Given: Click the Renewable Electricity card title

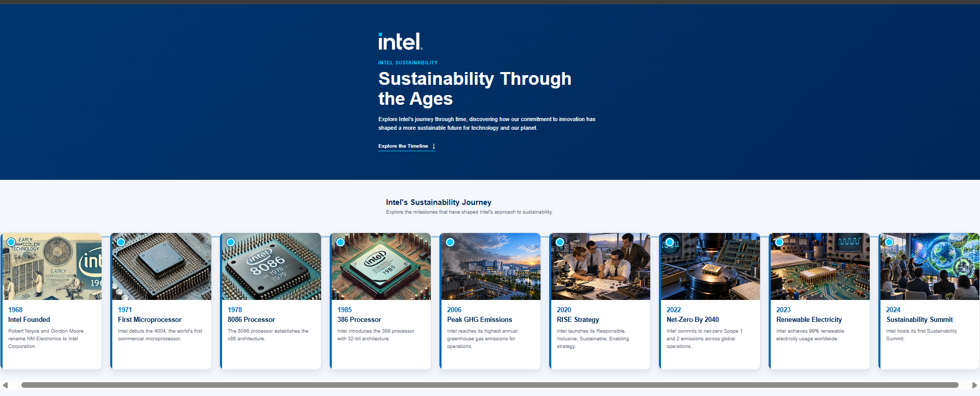Looking at the screenshot, I should pos(809,320).
